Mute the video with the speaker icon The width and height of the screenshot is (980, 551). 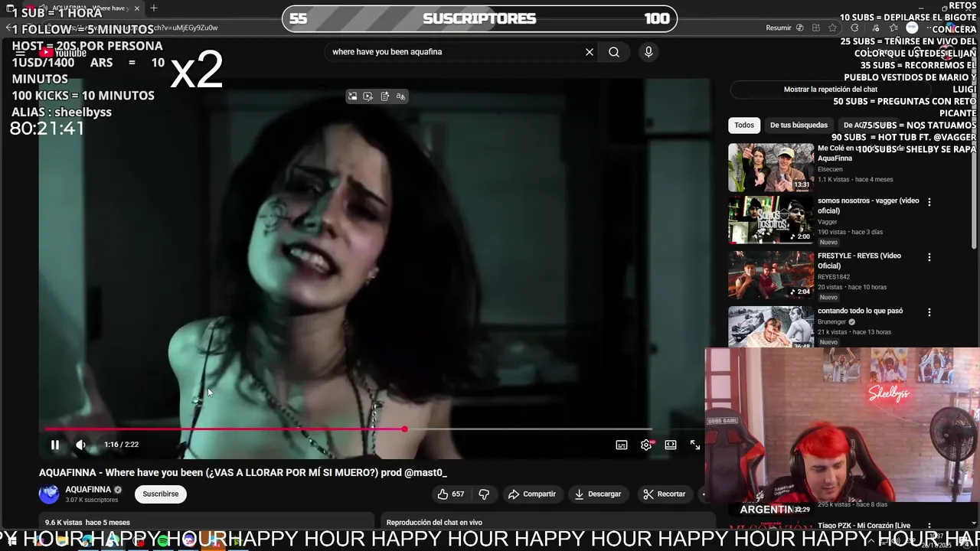80,445
